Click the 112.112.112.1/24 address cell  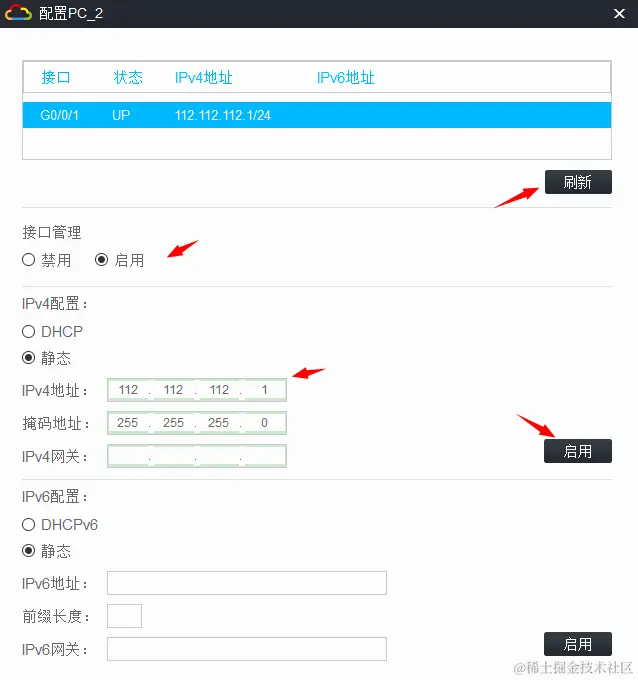pos(222,115)
